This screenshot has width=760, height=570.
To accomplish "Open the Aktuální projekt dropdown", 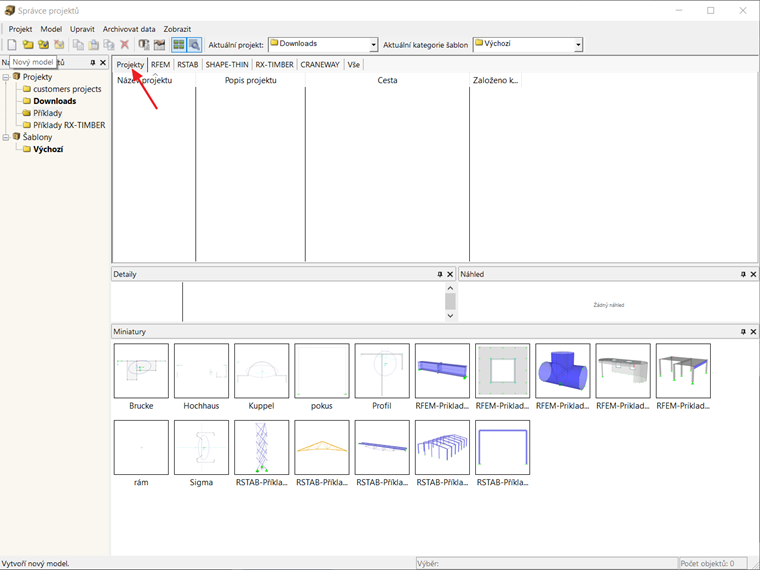I will (x=373, y=45).
